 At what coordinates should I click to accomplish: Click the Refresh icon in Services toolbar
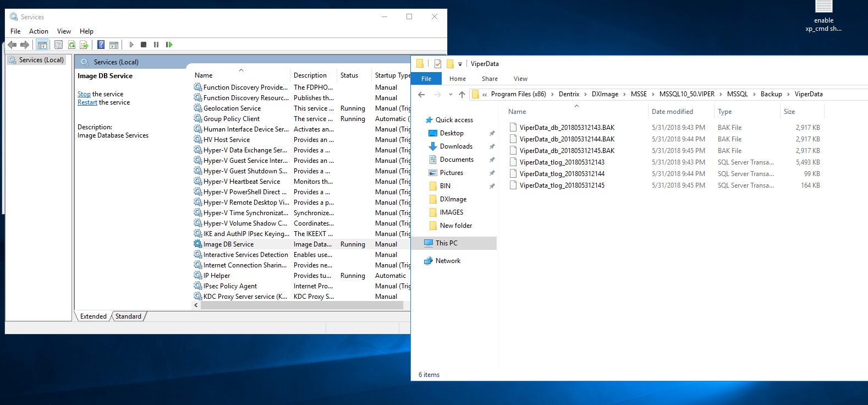72,45
